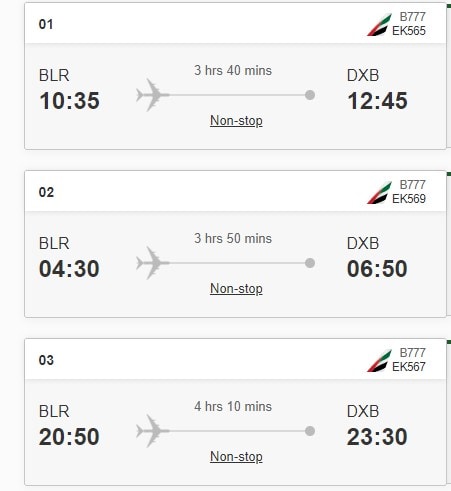Click the Emirates logo beside EK567
The image size is (451, 491).
pos(379,360)
